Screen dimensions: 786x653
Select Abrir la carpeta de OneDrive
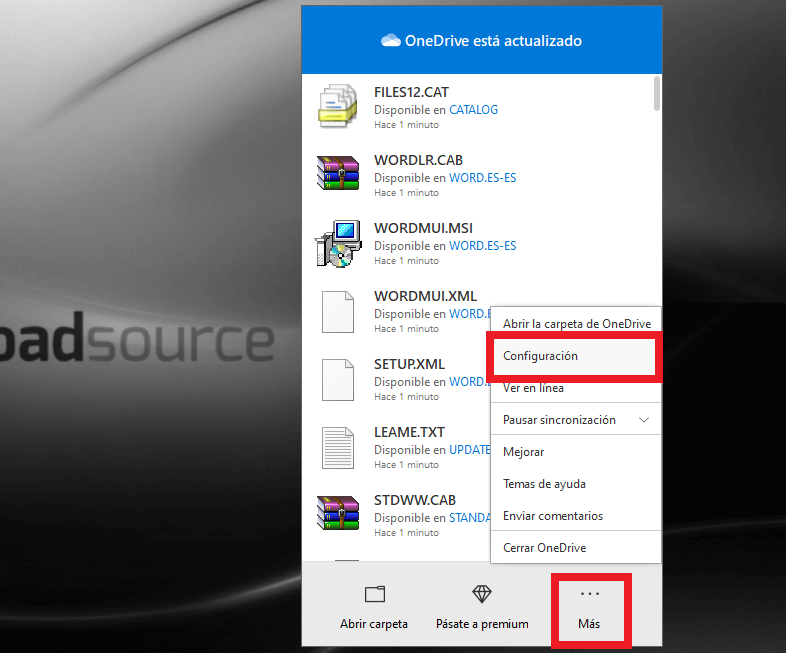[576, 324]
